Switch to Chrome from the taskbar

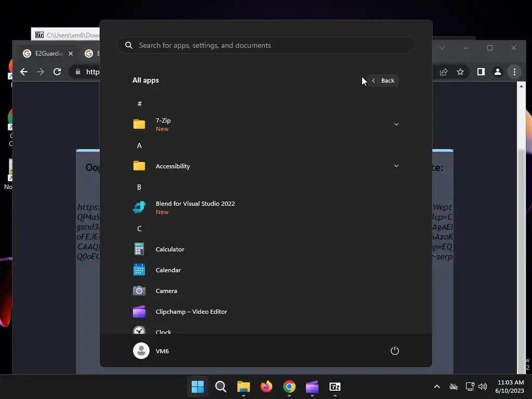click(289, 387)
